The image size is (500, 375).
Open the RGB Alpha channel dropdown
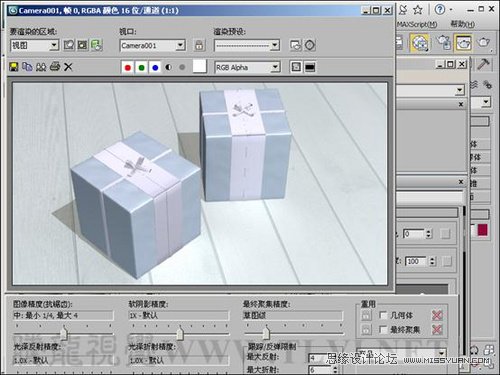pyautogui.click(x=247, y=67)
